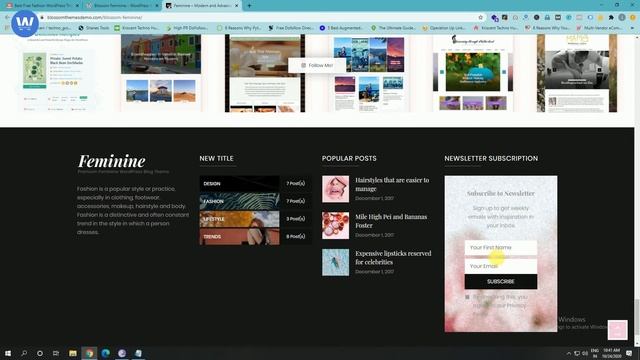Open the makeup thumbnail for the Mile High Pei post

pyautogui.click(x=336, y=225)
